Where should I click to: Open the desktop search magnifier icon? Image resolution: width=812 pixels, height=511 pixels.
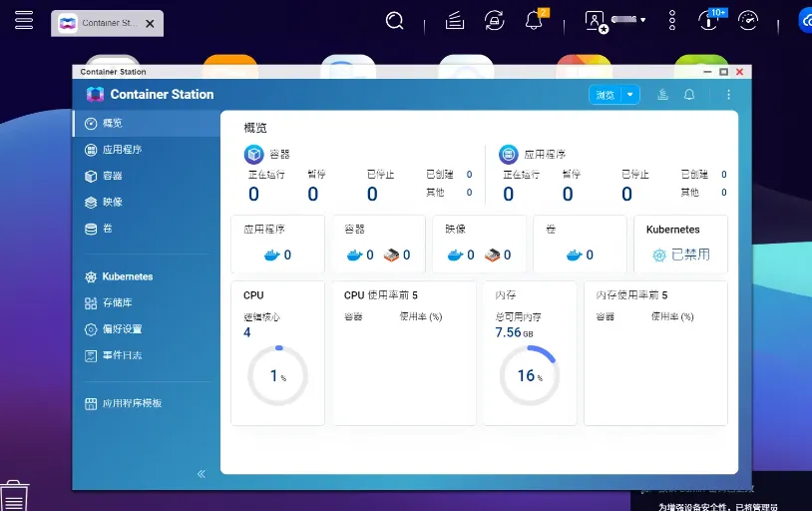pyautogui.click(x=395, y=21)
